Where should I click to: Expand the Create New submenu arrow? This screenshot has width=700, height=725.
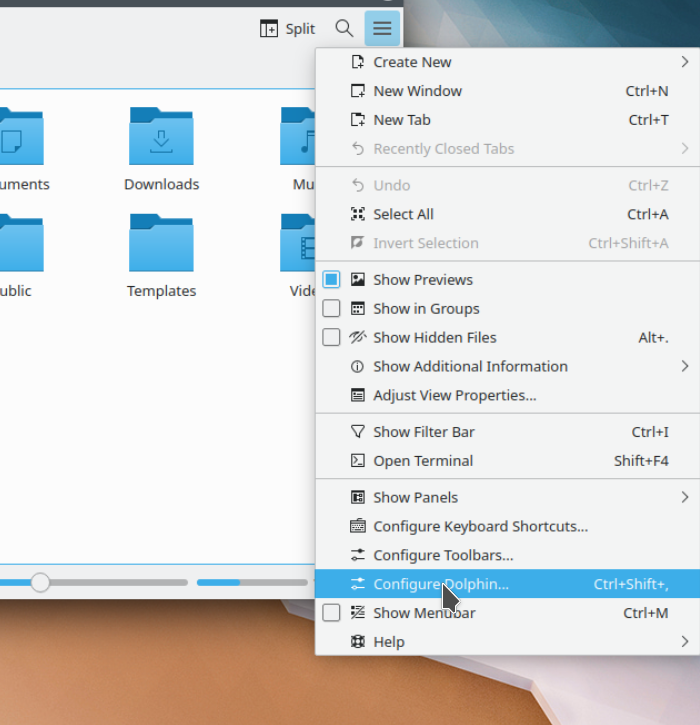point(685,62)
